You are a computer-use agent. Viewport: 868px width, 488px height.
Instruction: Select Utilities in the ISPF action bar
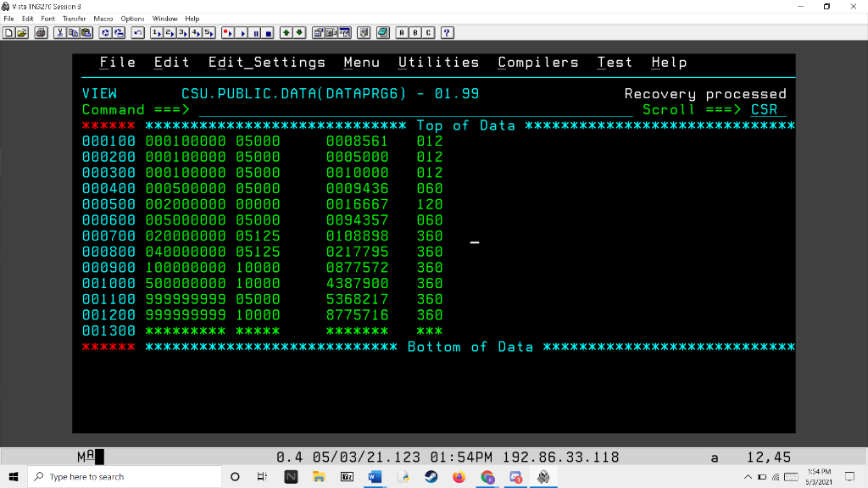click(438, 63)
